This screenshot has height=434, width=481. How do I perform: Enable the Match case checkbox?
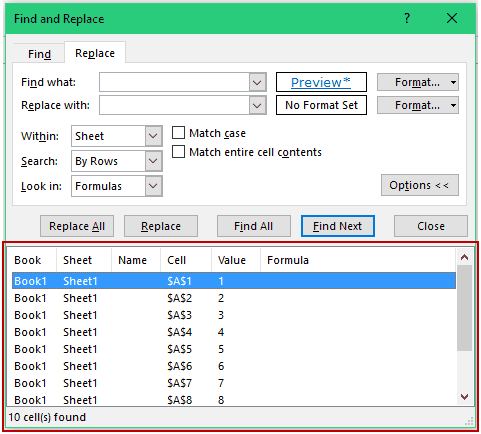(x=178, y=133)
